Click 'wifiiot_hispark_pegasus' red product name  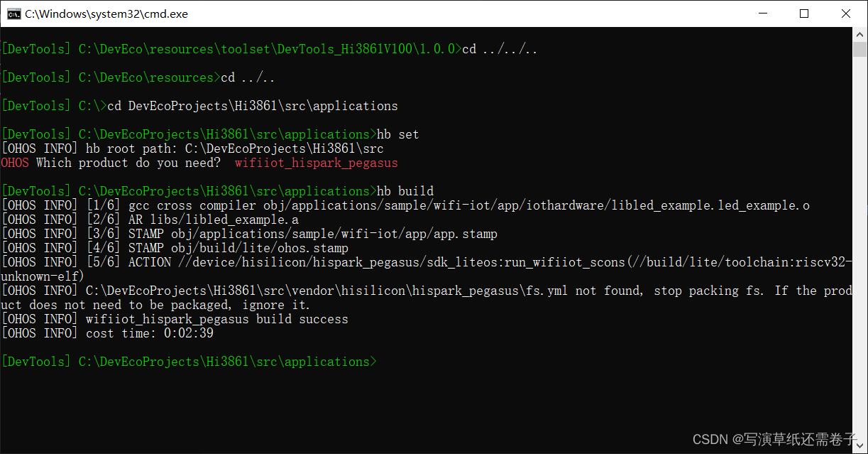click(x=317, y=163)
